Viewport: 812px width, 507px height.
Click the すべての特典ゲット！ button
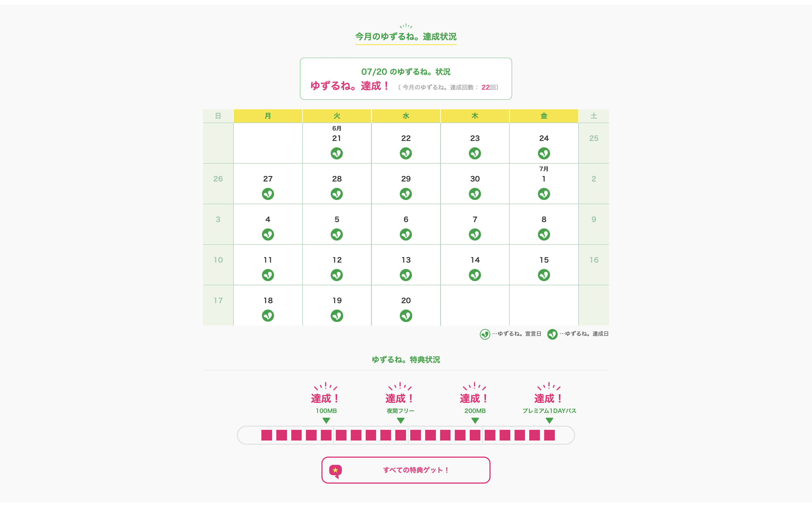click(406, 470)
